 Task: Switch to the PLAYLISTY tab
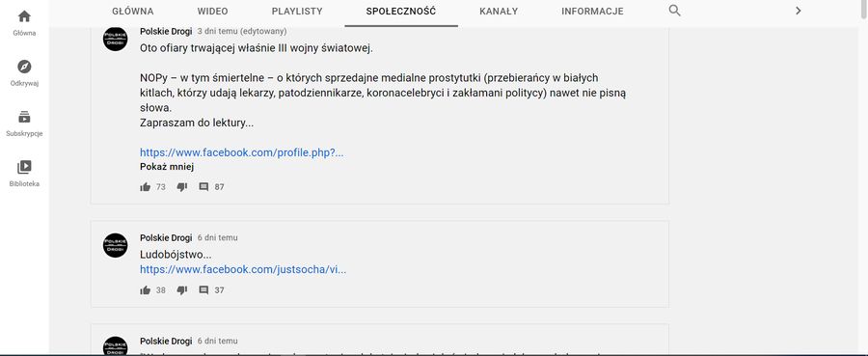297,11
